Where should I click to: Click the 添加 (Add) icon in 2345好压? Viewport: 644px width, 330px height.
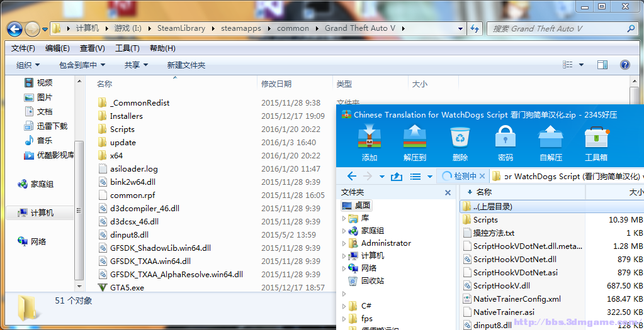click(370, 138)
